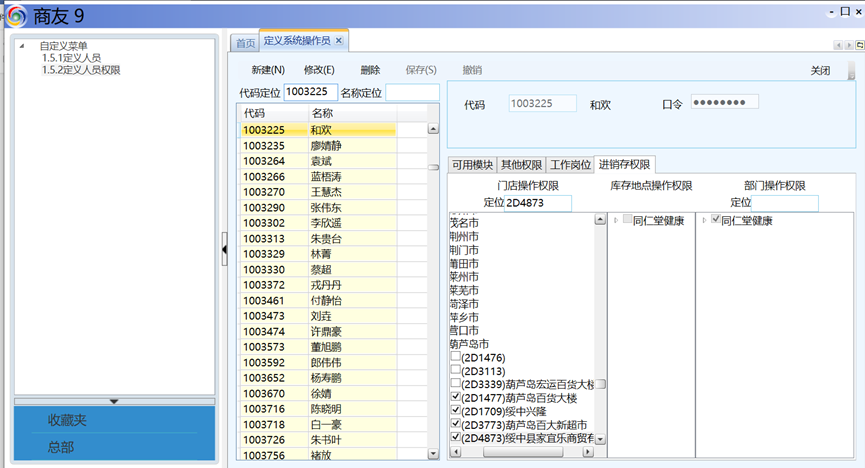This screenshot has height=468, width=865.
Task: Select 茂名市 in store list
Action: coord(464,223)
